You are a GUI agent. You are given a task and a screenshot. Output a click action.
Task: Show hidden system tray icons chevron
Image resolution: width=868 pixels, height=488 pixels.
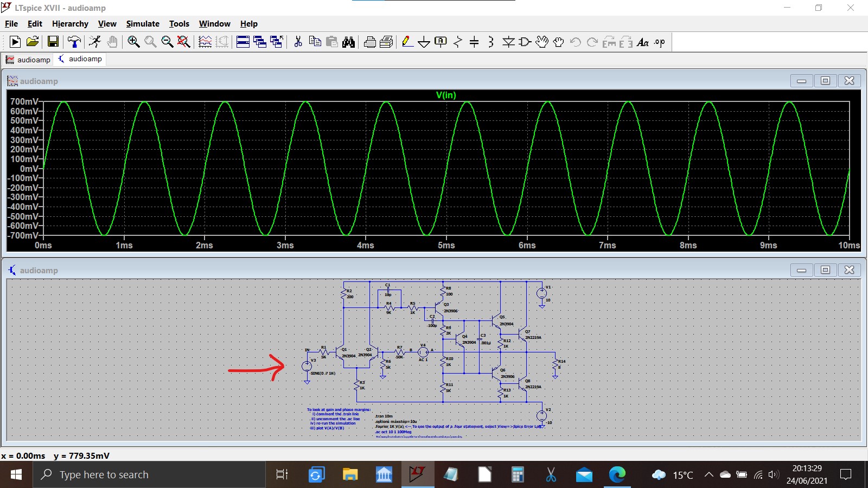[709, 474]
